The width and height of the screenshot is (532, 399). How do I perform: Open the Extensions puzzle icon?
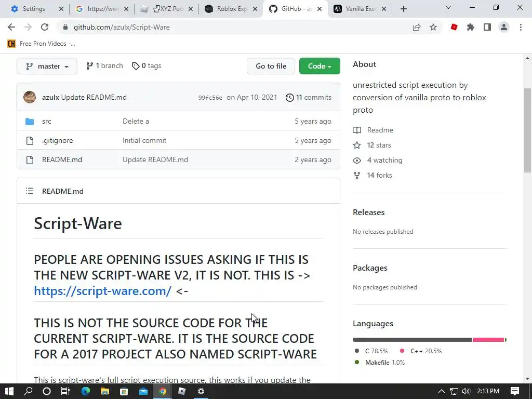tap(471, 27)
